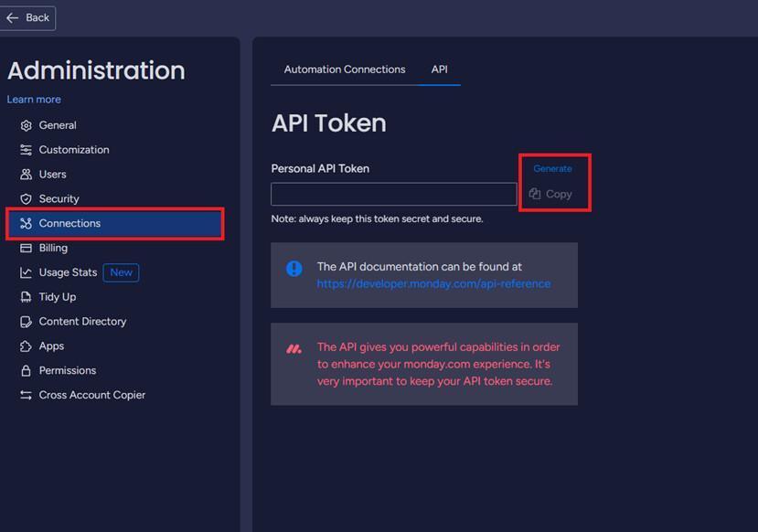Image resolution: width=758 pixels, height=532 pixels.
Task: Select the Users people icon
Action: [x=27, y=175]
